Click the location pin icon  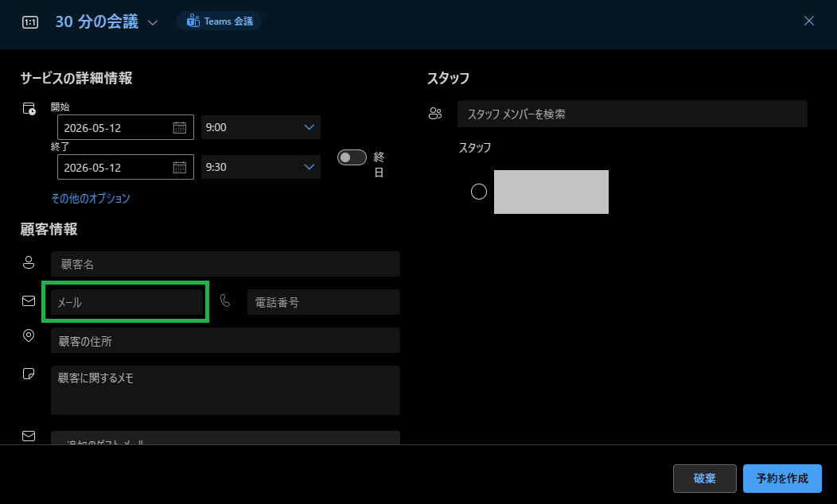tap(29, 335)
